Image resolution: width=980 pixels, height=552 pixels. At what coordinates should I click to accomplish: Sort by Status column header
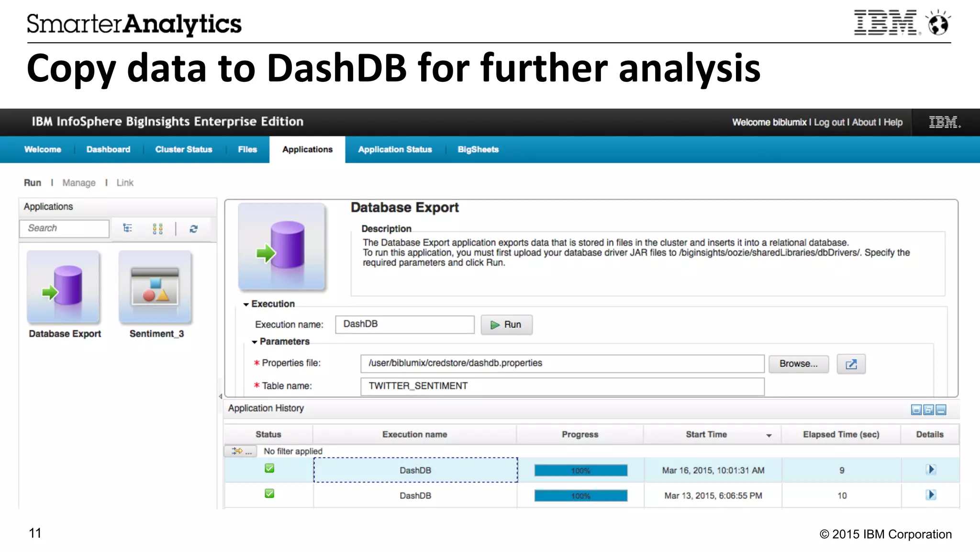(268, 435)
